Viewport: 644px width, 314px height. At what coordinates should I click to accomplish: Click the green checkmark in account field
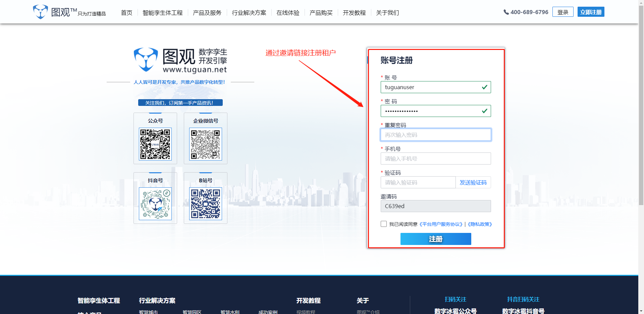click(484, 87)
